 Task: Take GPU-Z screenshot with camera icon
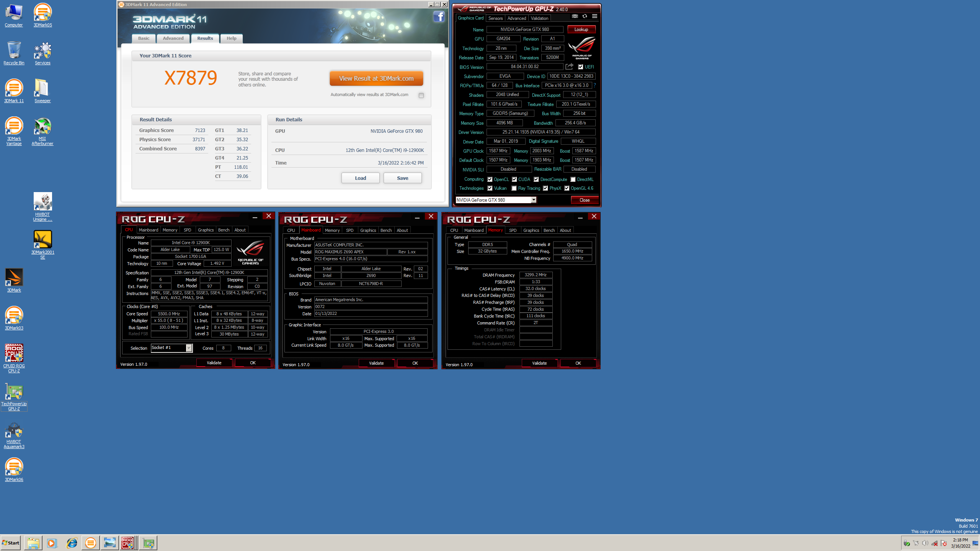click(x=575, y=16)
